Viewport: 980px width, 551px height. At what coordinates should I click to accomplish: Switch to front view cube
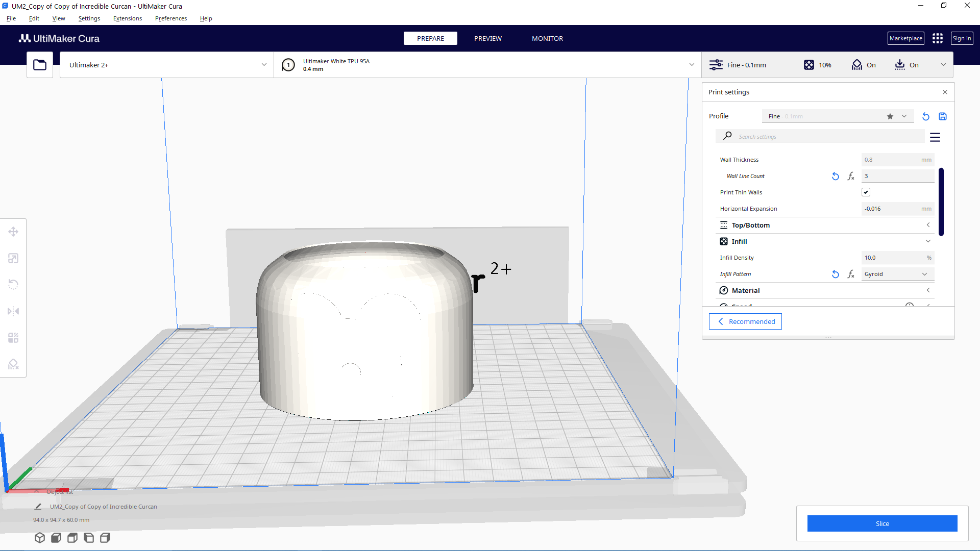(56, 538)
